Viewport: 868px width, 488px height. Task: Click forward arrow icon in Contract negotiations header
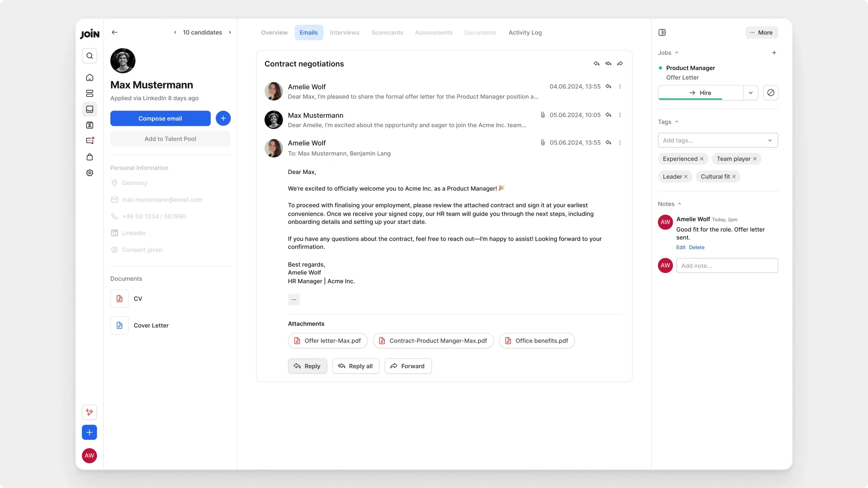click(x=620, y=64)
